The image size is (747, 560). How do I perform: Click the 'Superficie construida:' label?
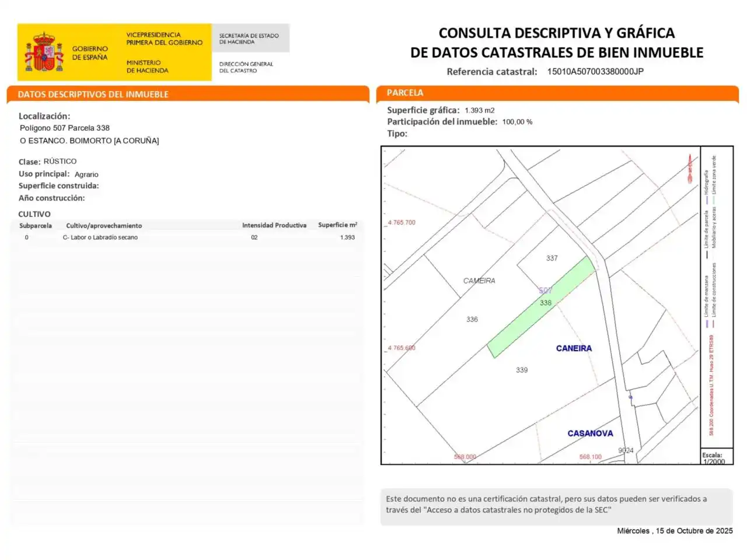pos(59,186)
